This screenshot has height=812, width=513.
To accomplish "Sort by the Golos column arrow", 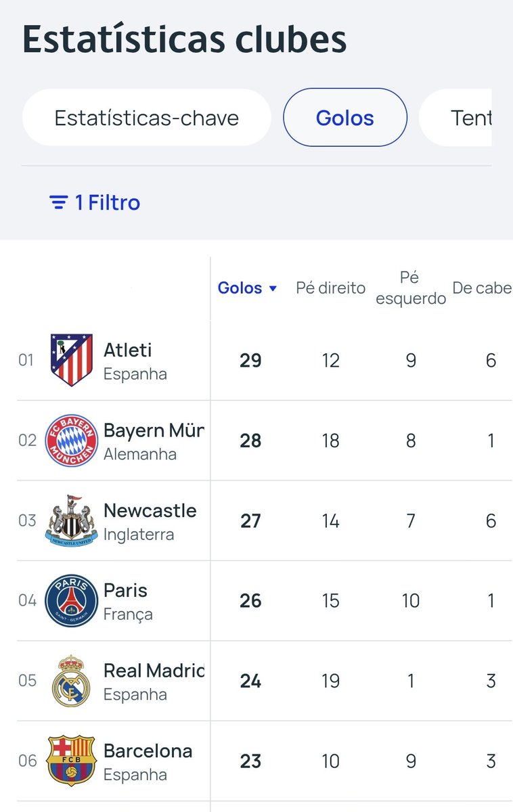I will [x=273, y=288].
